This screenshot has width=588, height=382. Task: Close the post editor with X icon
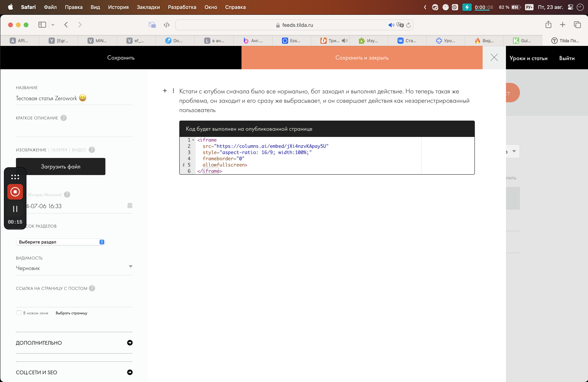(x=494, y=57)
